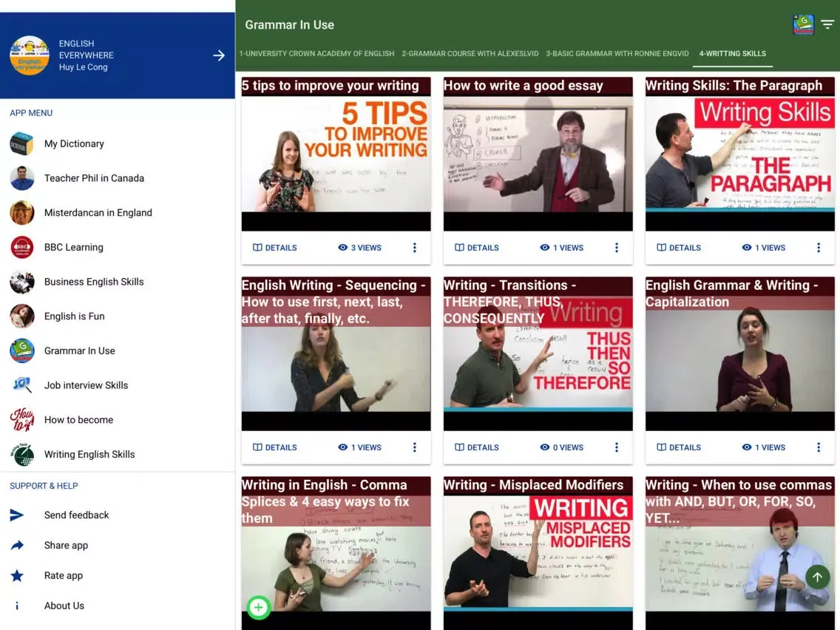Open more options for good essay video
The image size is (840, 630).
617,248
